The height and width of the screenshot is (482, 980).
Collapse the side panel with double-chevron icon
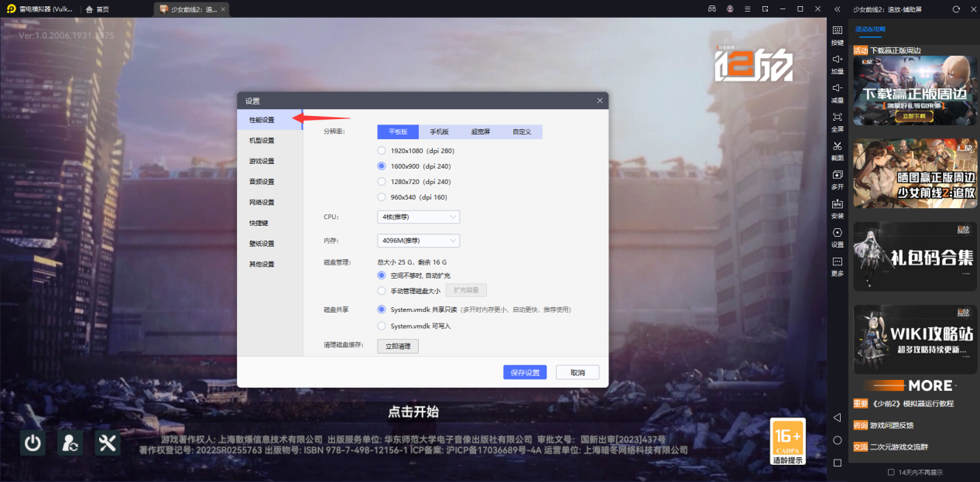[837, 9]
